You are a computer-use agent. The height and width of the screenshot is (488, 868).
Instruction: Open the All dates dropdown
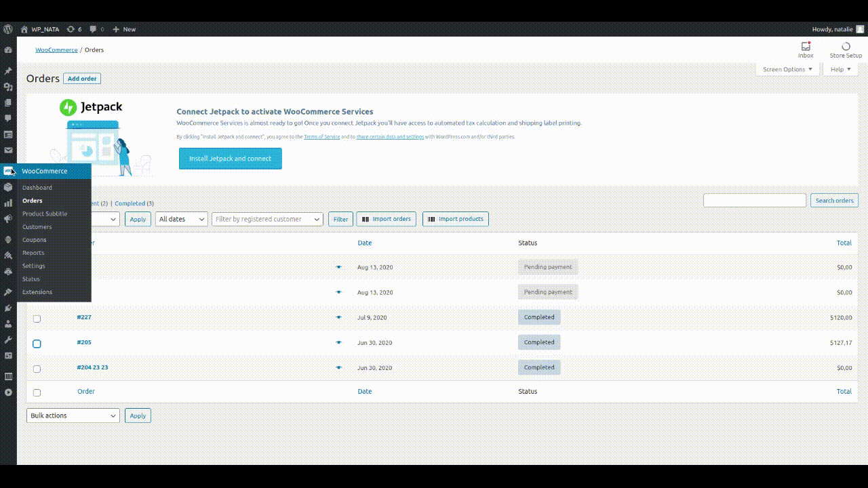click(181, 219)
